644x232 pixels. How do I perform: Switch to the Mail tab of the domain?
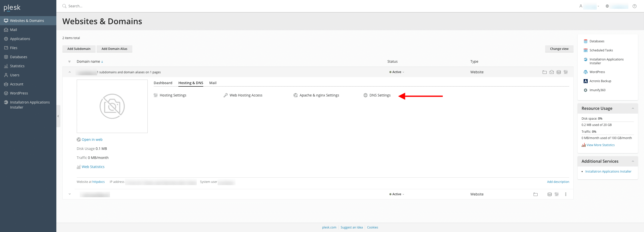tap(213, 83)
